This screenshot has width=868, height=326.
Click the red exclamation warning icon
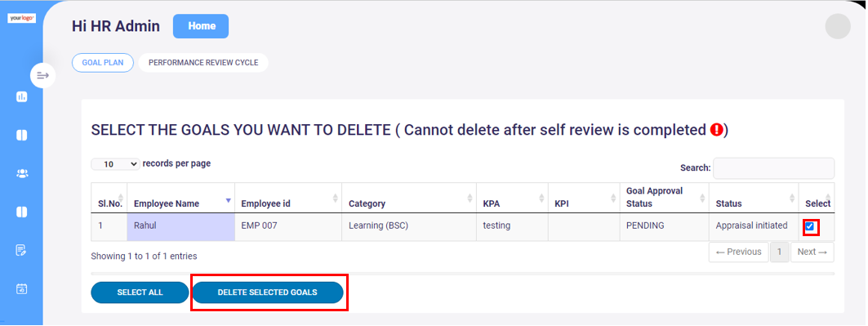717,130
